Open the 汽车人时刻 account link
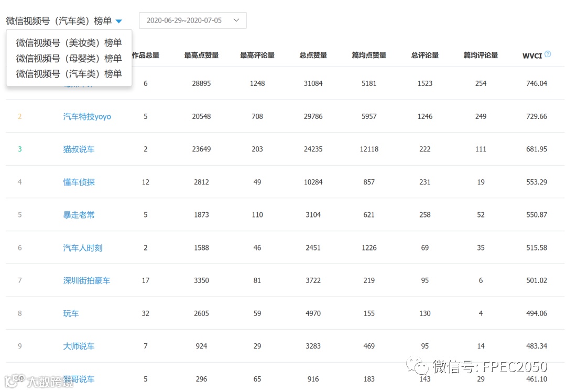This screenshot has height=392, width=566. pyautogui.click(x=83, y=247)
